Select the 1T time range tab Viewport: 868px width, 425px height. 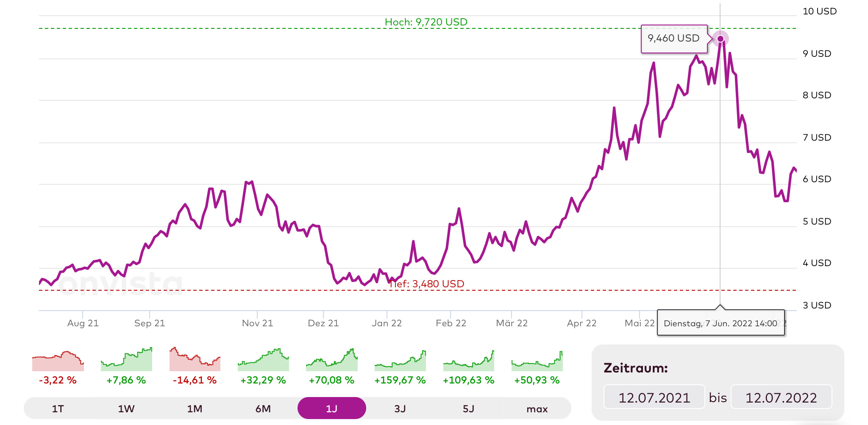pos(58,408)
